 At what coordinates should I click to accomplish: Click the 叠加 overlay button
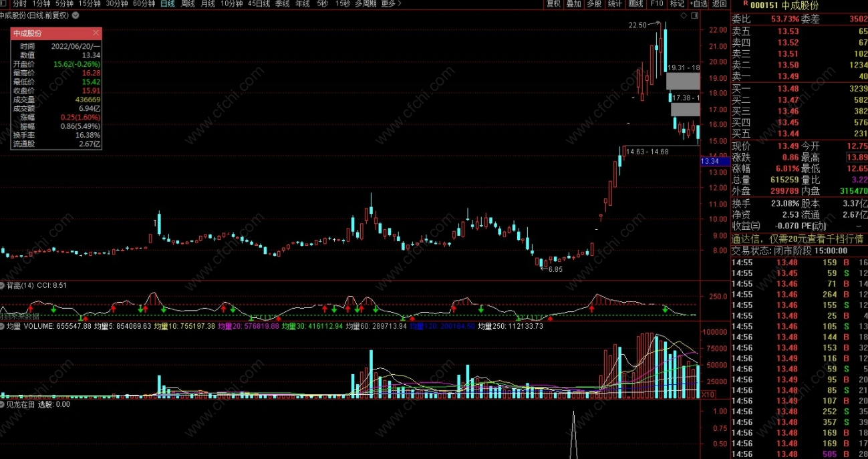click(x=573, y=4)
